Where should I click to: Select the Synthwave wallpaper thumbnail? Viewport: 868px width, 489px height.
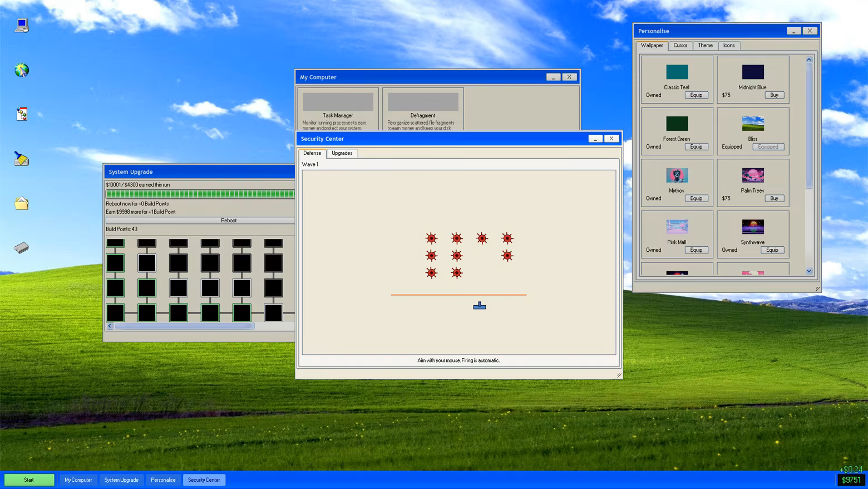pyautogui.click(x=753, y=227)
